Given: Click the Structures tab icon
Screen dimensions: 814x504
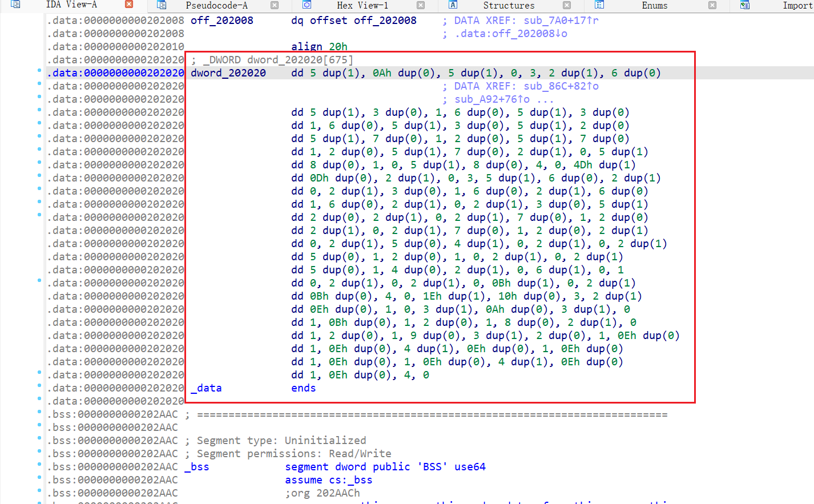Looking at the screenshot, I should [453, 5].
